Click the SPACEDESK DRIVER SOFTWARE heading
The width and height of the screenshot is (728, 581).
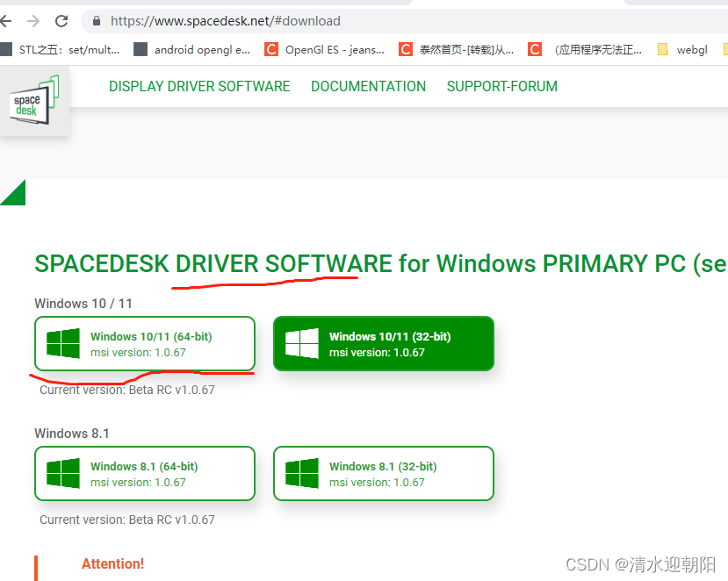[x=381, y=264]
